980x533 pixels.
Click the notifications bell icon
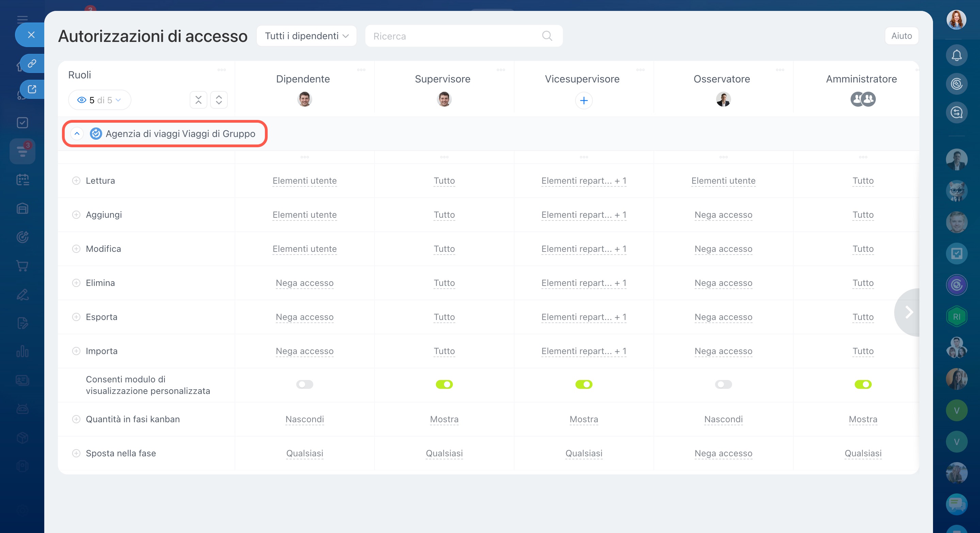(x=956, y=56)
